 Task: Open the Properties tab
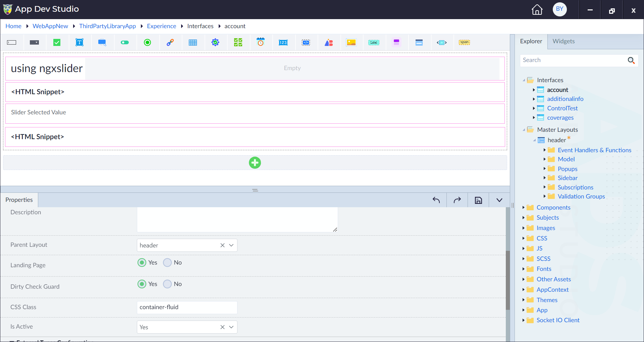[x=19, y=200]
